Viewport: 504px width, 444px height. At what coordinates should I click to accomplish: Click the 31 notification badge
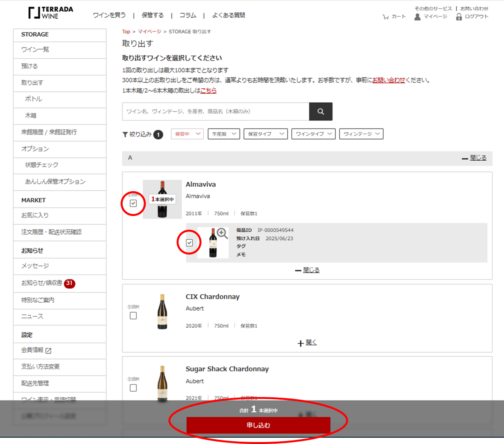click(70, 283)
